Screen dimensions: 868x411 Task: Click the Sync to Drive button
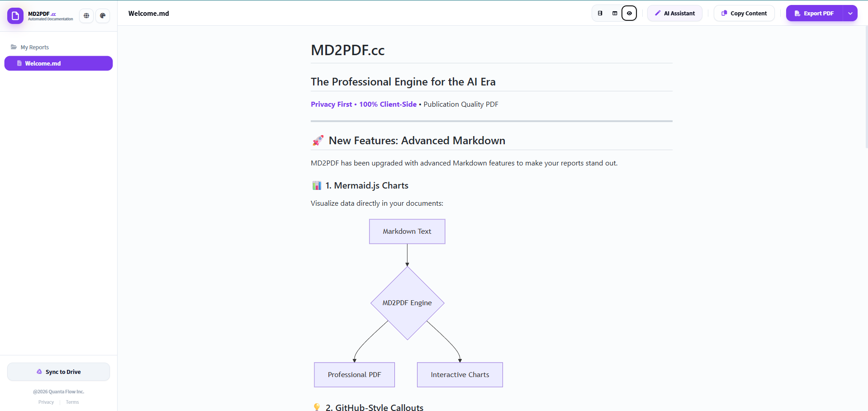click(x=58, y=372)
